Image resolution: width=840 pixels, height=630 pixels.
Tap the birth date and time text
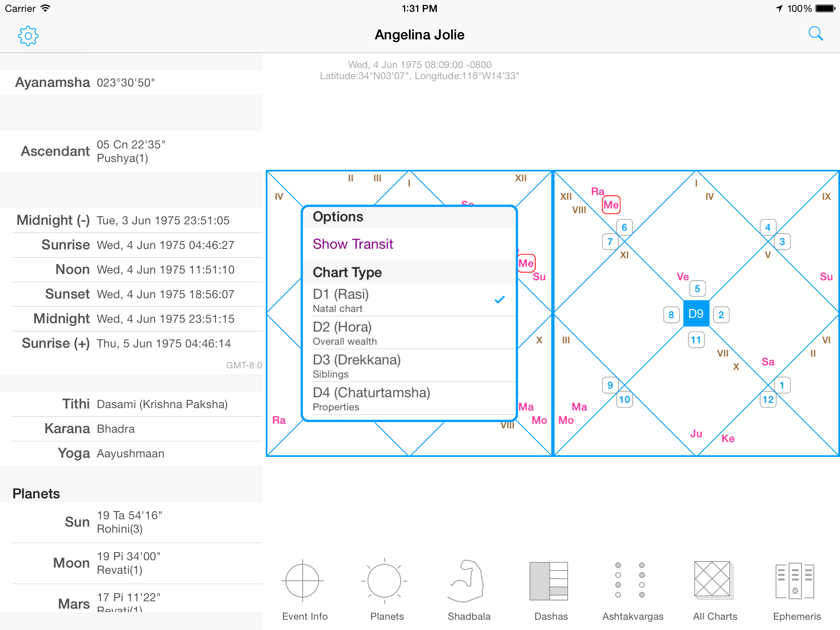click(x=420, y=65)
